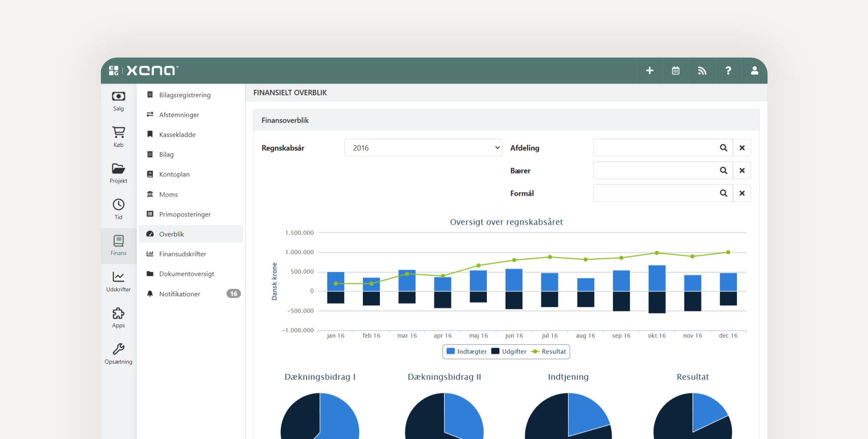
Task: Click the Dækningsbidrag II pie chart
Action: point(444,416)
